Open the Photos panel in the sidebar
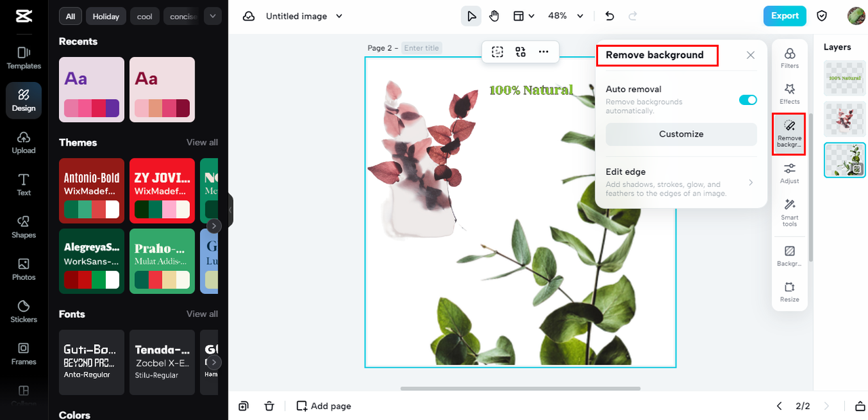Viewport: 868px width, 420px height. pyautogui.click(x=23, y=270)
